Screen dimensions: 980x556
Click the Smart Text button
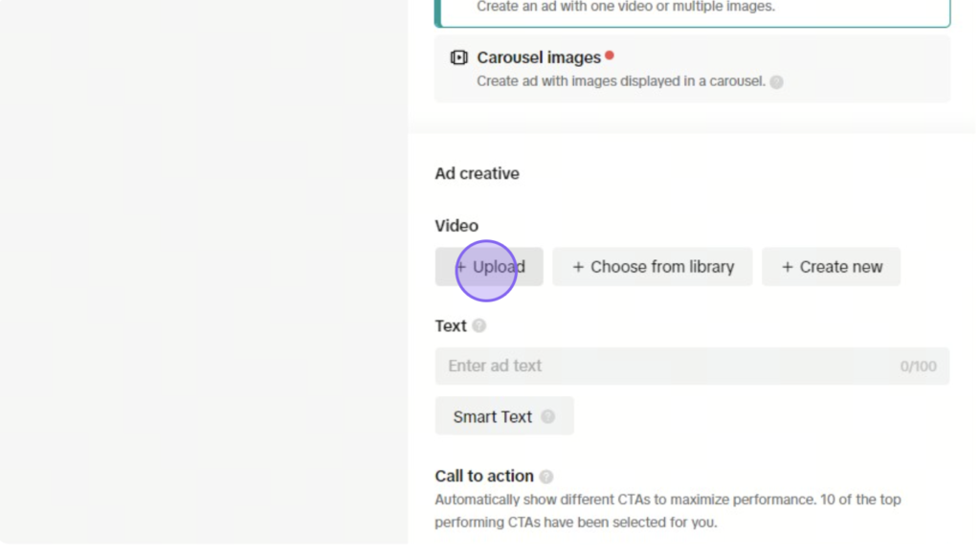[504, 416]
